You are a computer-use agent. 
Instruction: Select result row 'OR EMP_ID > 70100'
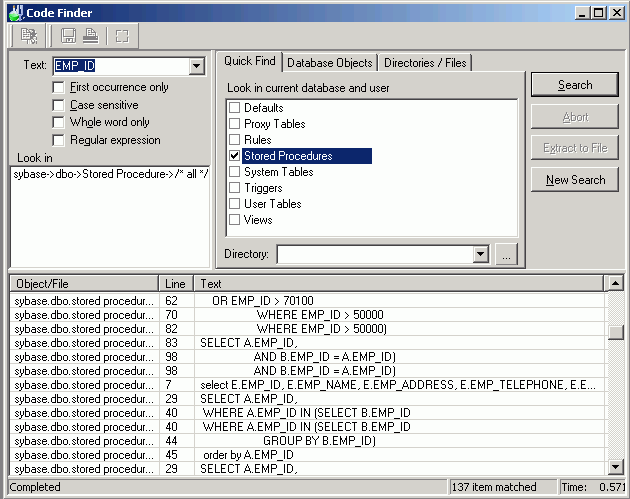point(307,301)
